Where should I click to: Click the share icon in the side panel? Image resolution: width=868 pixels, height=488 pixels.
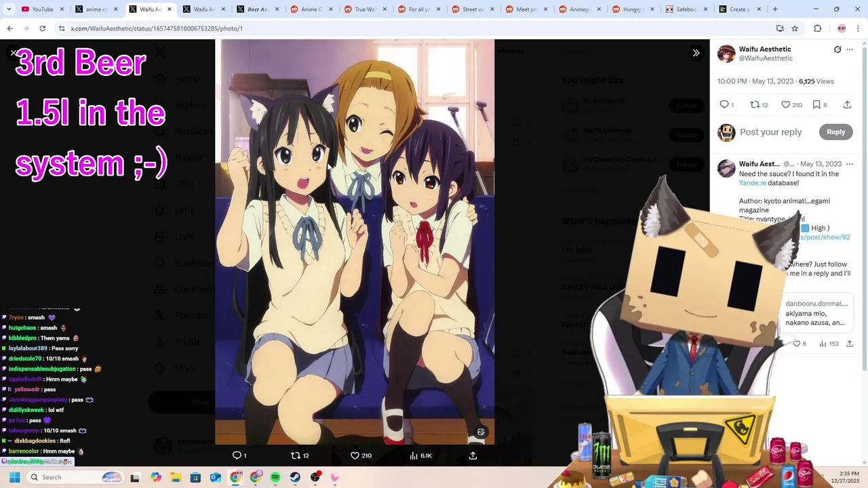click(x=847, y=104)
